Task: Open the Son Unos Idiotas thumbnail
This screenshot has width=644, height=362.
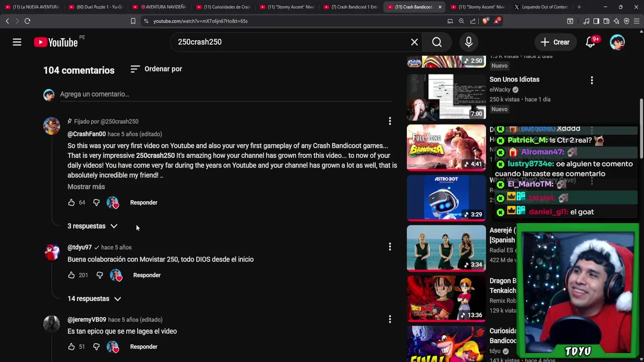Action: coord(446,98)
